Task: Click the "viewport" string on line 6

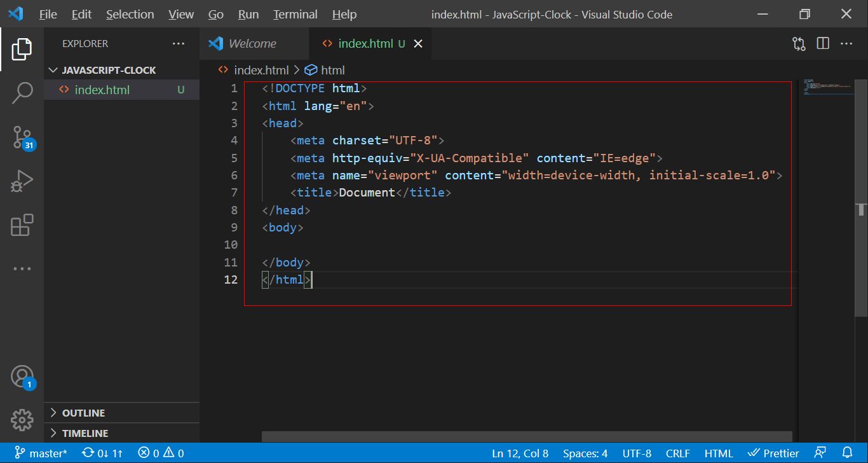Action: coord(403,176)
